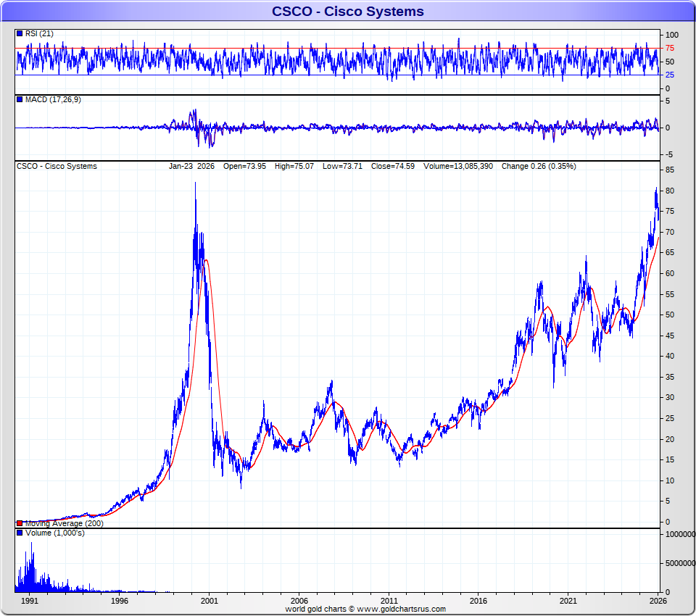Click the Jan-23 2026 date in the header

click(193, 166)
